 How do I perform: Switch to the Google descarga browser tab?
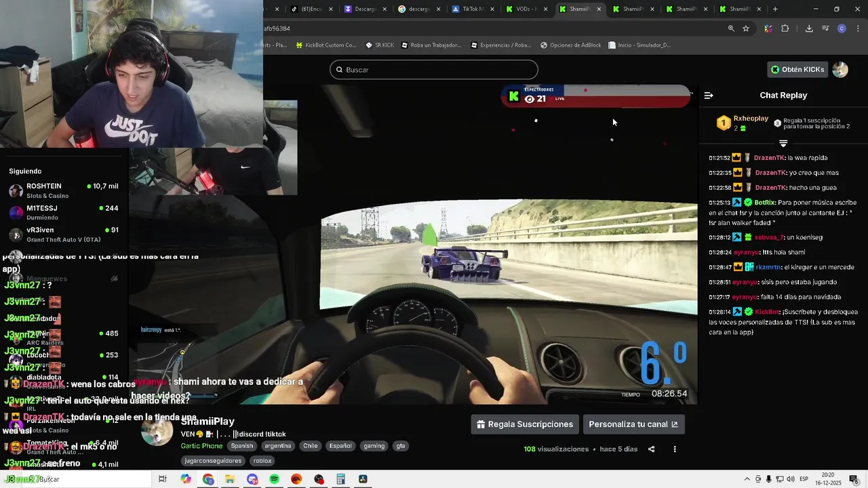point(418,9)
